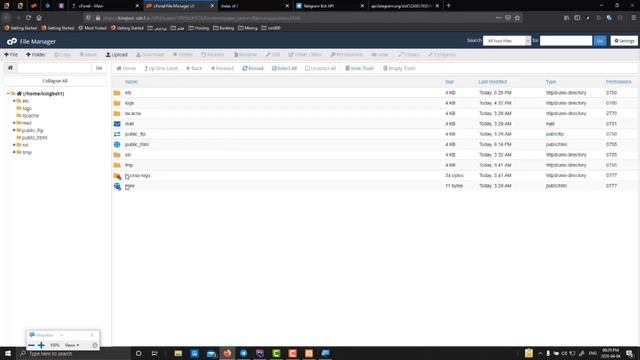Click the Download toolbar button
The width and height of the screenshot is (640, 360).
tap(150, 54)
